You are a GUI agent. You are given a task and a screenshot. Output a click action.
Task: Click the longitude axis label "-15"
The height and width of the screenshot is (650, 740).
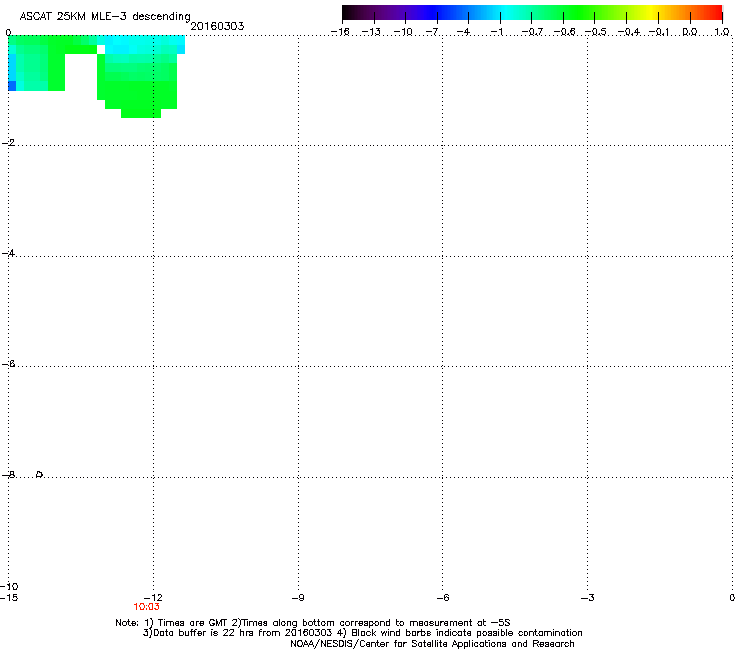tap(9, 598)
